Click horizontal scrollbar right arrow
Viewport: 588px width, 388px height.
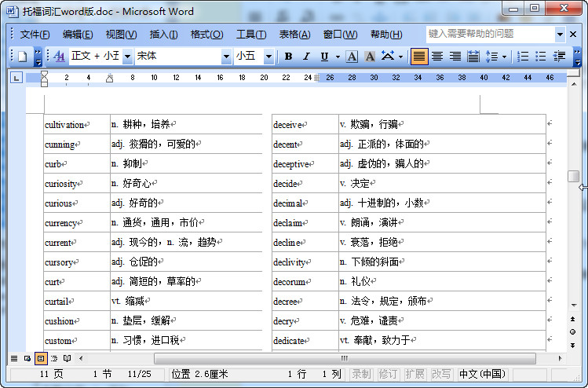(x=560, y=358)
